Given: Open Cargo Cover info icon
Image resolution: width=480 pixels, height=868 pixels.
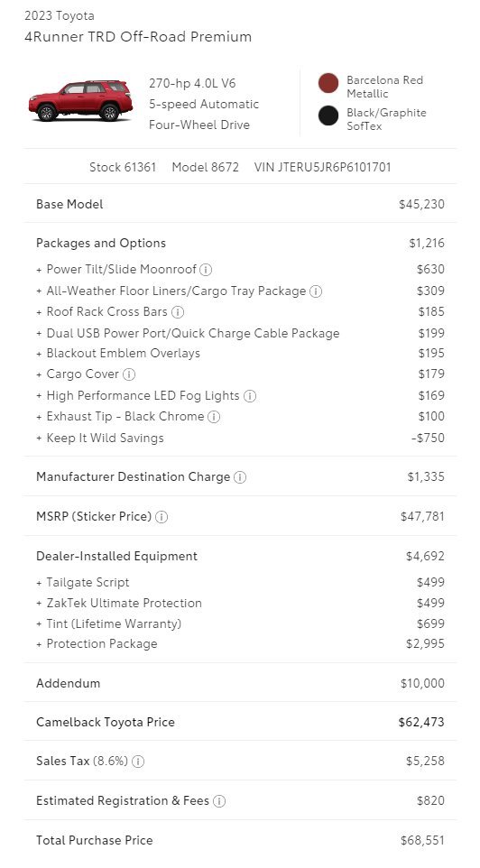Looking at the screenshot, I should [x=128, y=374].
